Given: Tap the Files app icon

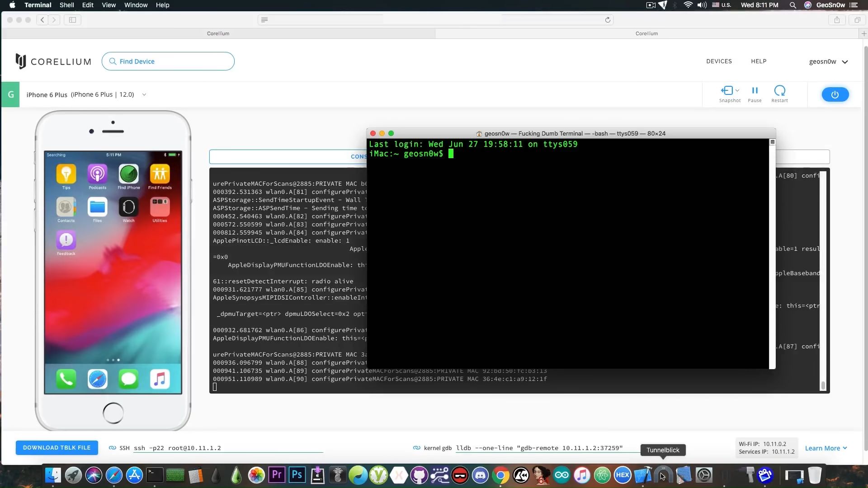Looking at the screenshot, I should pyautogui.click(x=98, y=207).
